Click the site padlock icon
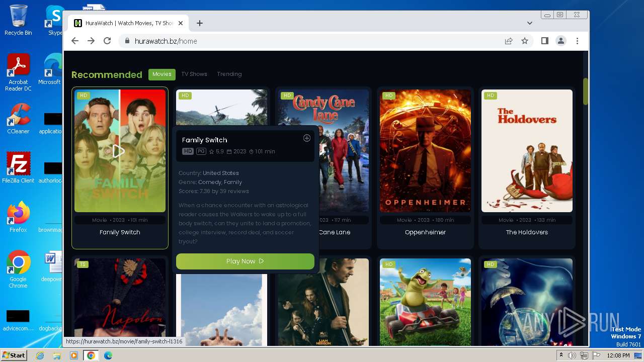The height and width of the screenshot is (362, 644). (127, 41)
